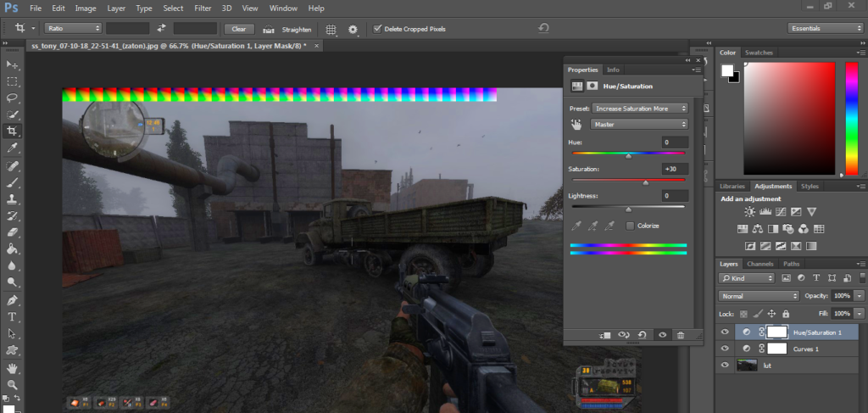Viewport: 868px width, 413px height.
Task: Click the reset adjustment defaults icon
Action: 643,335
